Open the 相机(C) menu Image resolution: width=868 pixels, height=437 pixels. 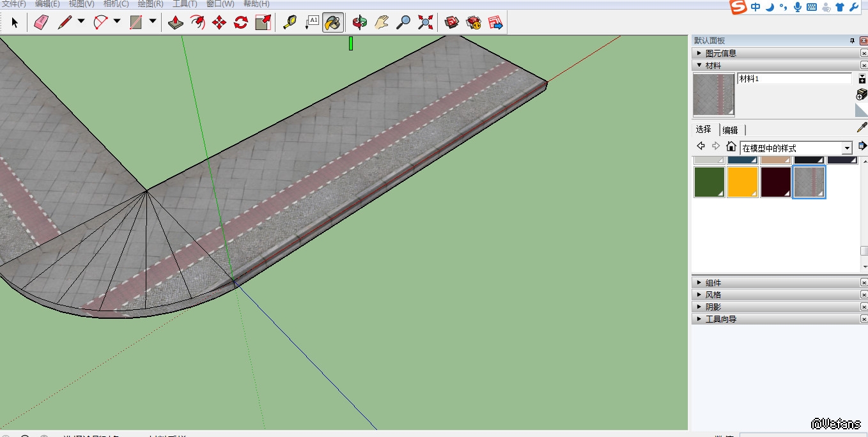pos(116,4)
